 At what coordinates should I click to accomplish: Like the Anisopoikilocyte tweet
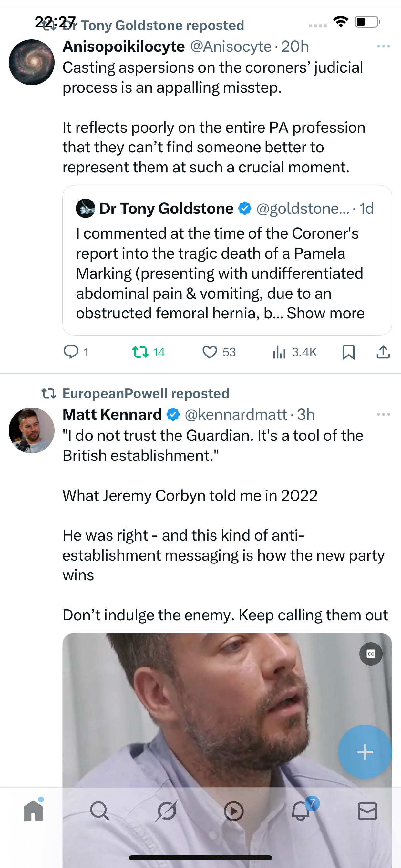point(210,352)
